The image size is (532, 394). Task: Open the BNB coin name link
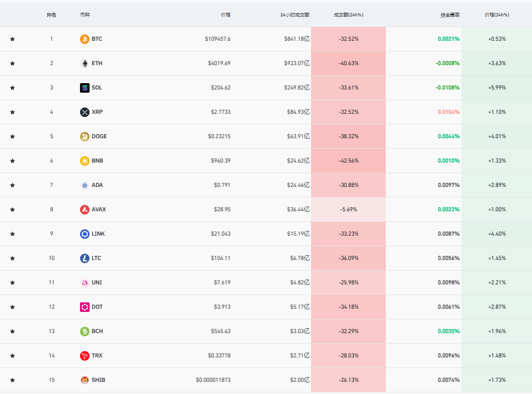pos(97,161)
